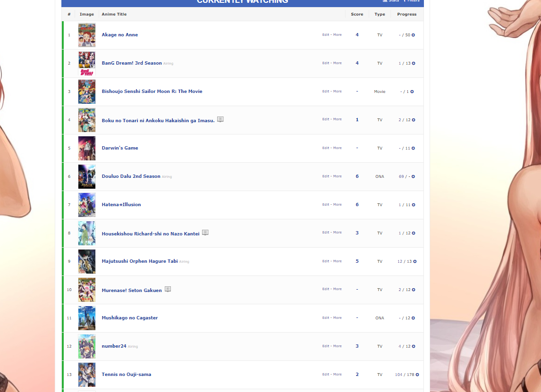
Task: Click the # column header
Action: [x=69, y=14]
